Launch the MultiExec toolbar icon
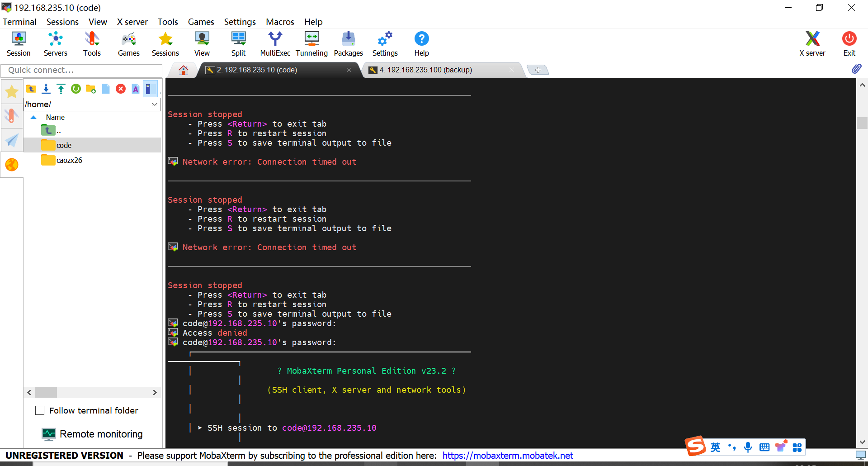 click(x=275, y=44)
